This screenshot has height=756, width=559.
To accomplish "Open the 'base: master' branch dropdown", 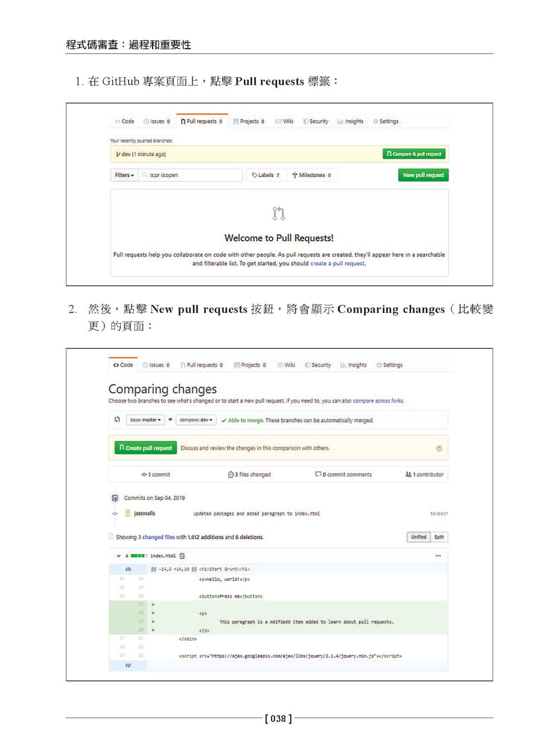I will pos(145,420).
